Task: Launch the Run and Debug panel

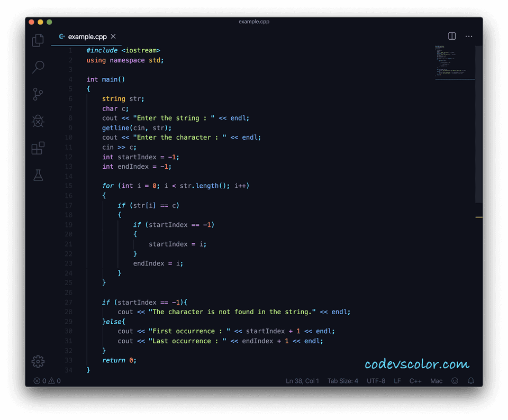Action: pos(38,121)
